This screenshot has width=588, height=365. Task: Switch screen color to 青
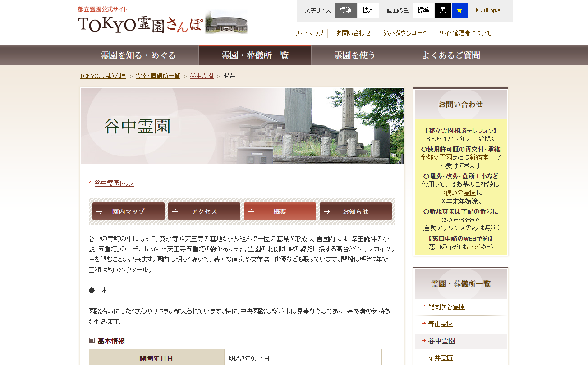pos(459,10)
